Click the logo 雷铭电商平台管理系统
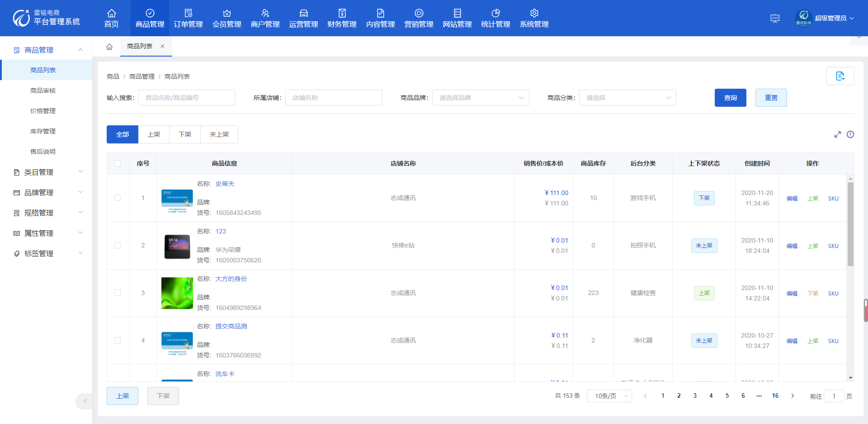Image resolution: width=868 pixels, height=424 pixels. tap(47, 18)
